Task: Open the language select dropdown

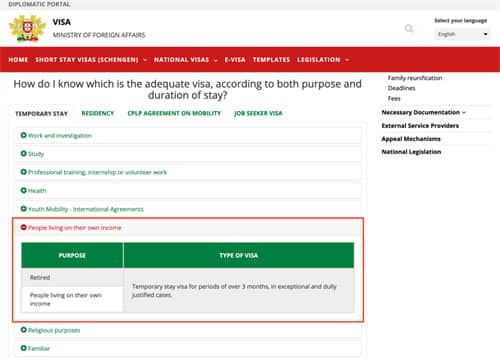Action: click(462, 34)
